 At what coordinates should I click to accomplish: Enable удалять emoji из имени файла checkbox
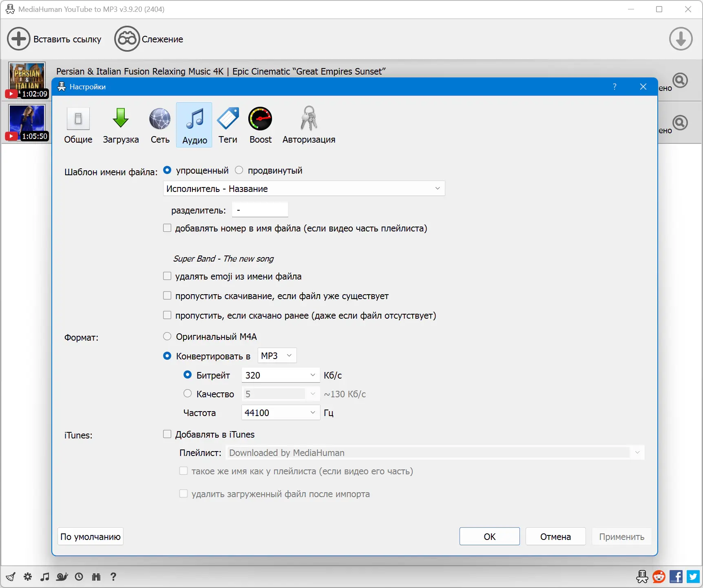point(167,276)
